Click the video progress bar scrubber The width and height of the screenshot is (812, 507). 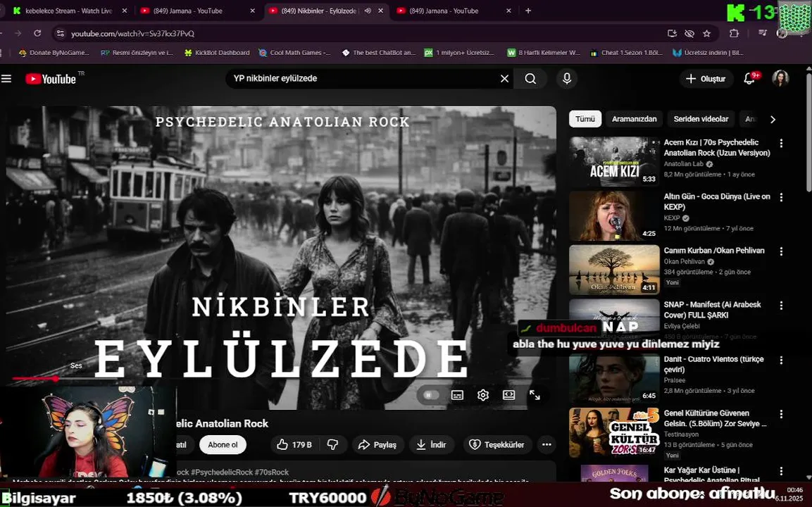[x=56, y=379]
